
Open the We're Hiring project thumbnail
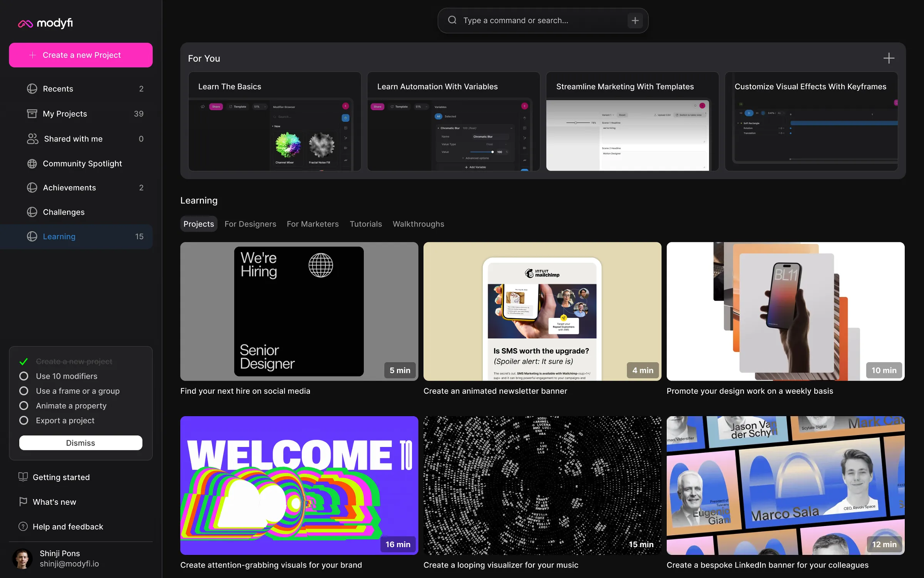point(299,311)
